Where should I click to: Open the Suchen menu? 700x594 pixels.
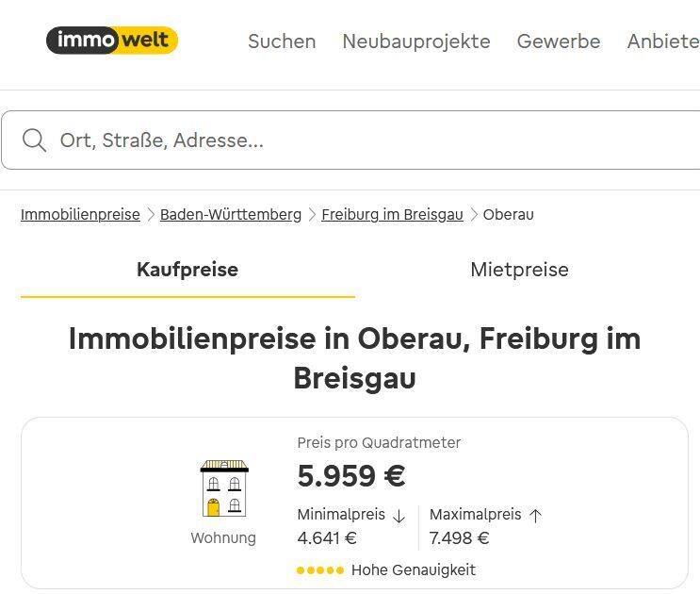click(x=282, y=41)
